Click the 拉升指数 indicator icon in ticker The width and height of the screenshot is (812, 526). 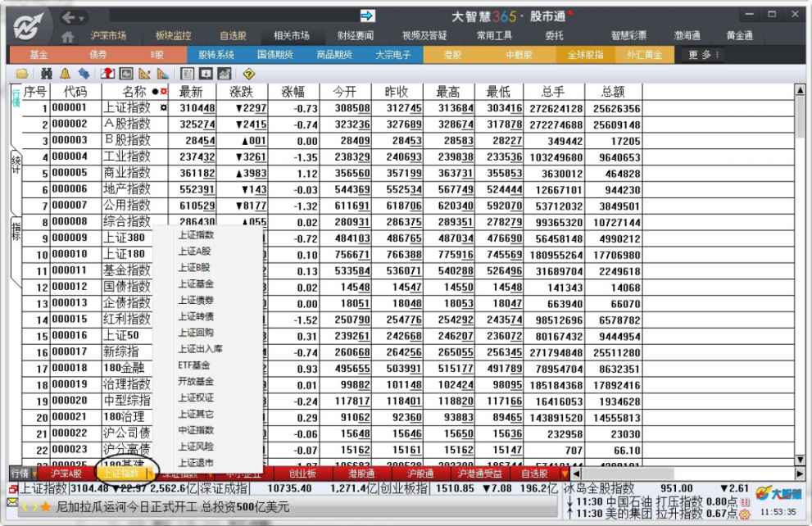click(x=745, y=514)
